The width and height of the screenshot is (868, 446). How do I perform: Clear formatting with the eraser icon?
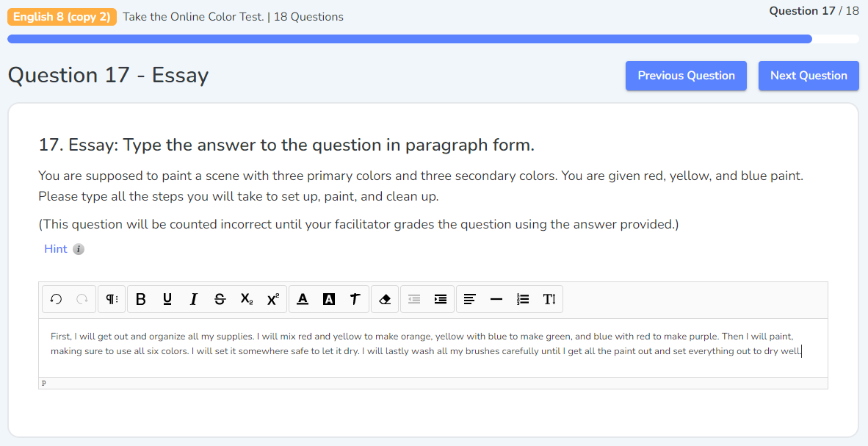coord(385,299)
